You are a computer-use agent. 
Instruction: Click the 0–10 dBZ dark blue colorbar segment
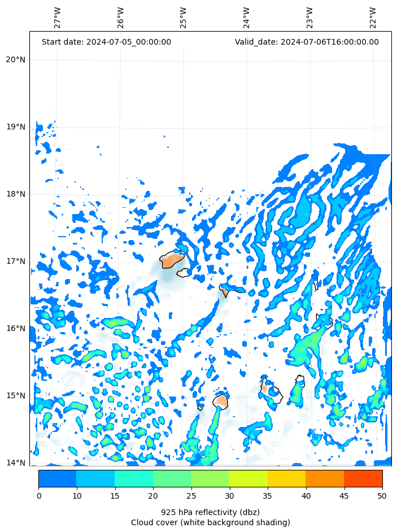(x=57, y=478)
